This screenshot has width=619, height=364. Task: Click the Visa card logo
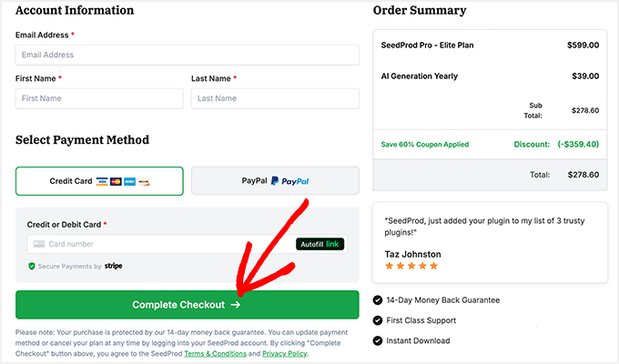pos(103,181)
